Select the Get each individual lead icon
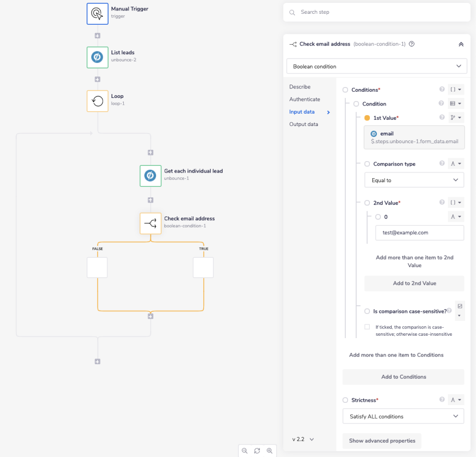Image resolution: width=476 pixels, height=457 pixels. point(150,175)
